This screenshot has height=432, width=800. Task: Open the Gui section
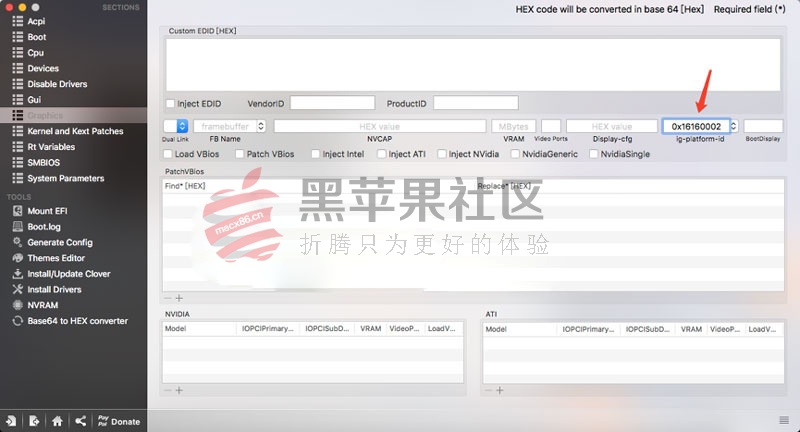(34, 99)
